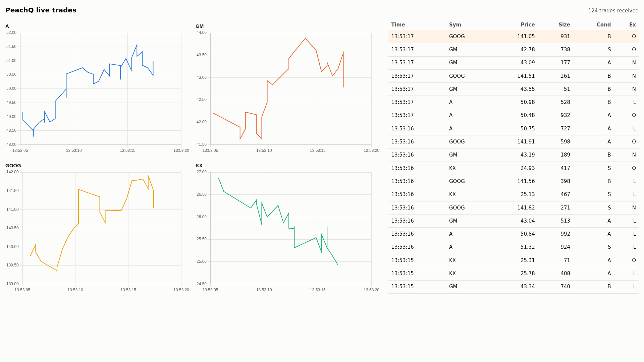Click size 932 cell

565,115
